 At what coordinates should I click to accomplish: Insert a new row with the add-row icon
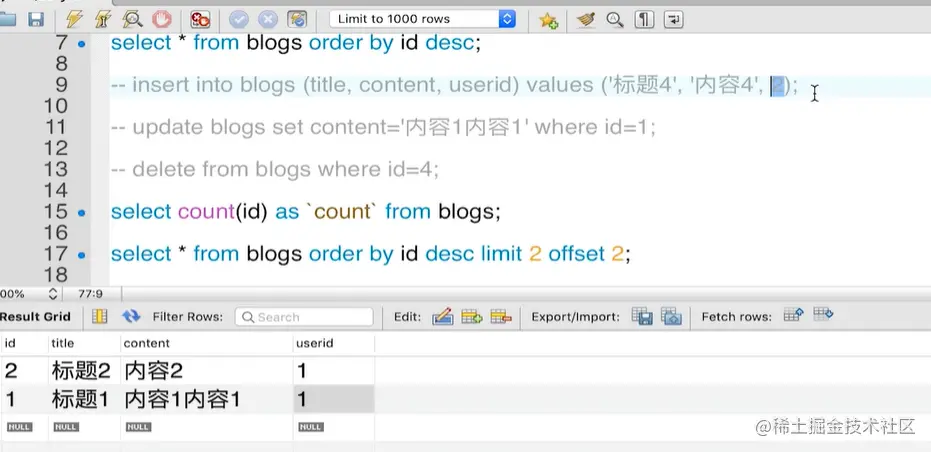(x=472, y=317)
